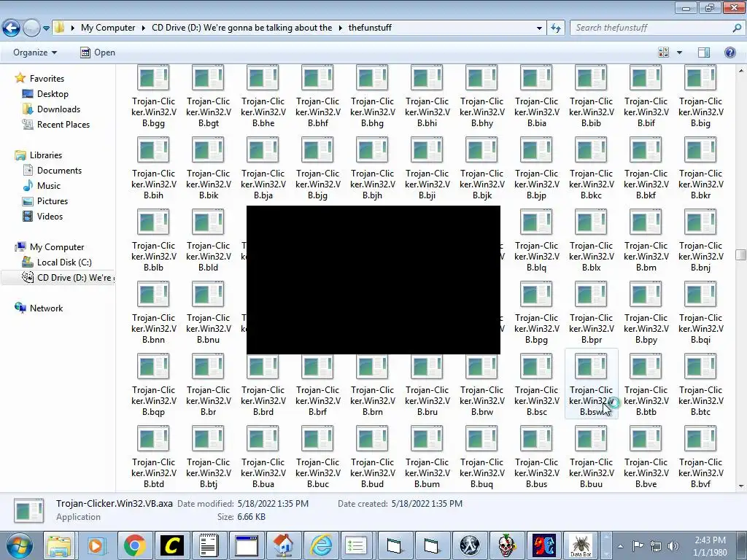Open Network in the navigation pane
747x560 pixels.
coord(46,308)
